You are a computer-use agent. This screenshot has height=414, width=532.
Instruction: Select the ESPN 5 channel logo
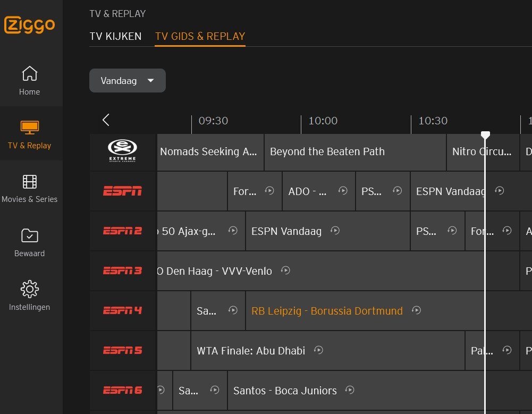pyautogui.click(x=122, y=350)
